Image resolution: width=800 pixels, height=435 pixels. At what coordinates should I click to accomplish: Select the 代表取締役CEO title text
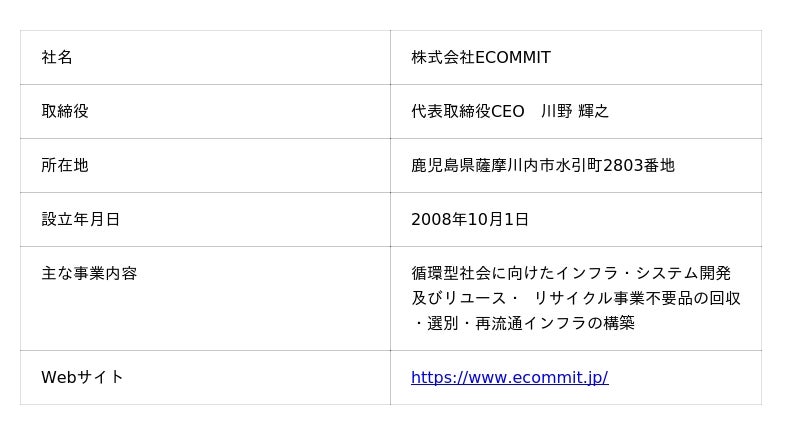click(x=467, y=111)
